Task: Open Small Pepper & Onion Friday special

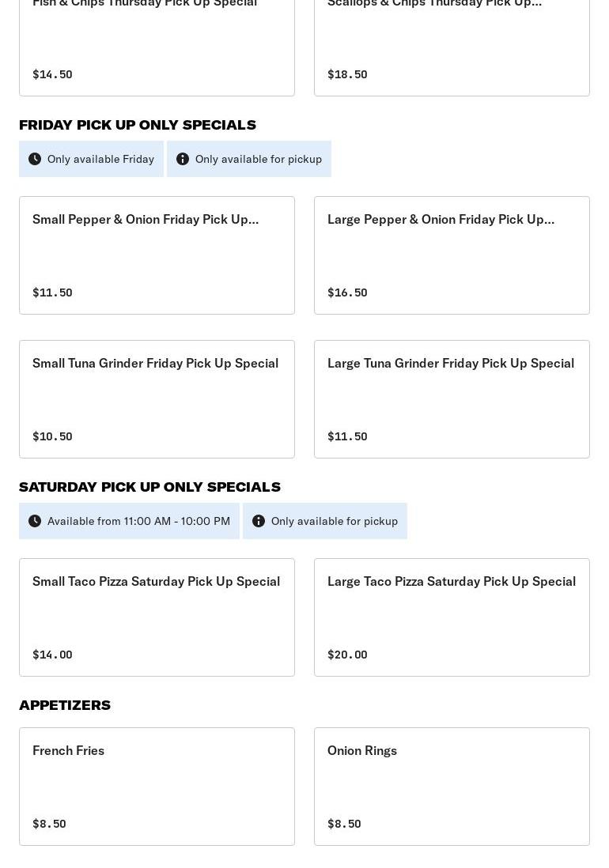Action: (x=157, y=255)
